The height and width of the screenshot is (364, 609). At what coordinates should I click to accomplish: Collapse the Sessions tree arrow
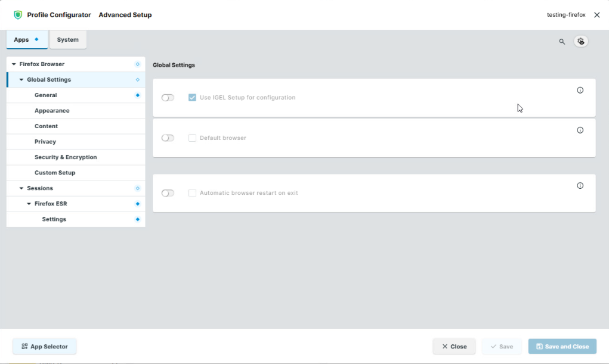tap(21, 188)
